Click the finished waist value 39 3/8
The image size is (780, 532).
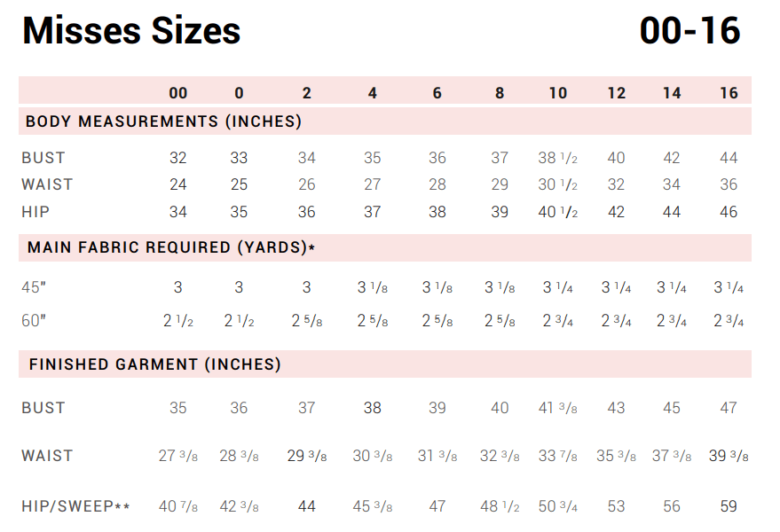[x=729, y=456]
